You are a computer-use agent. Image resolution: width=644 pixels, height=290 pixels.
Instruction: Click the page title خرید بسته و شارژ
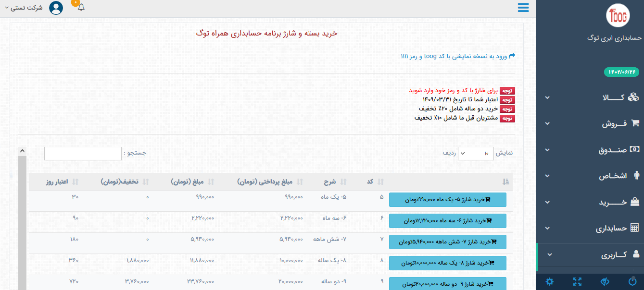tap(266, 33)
